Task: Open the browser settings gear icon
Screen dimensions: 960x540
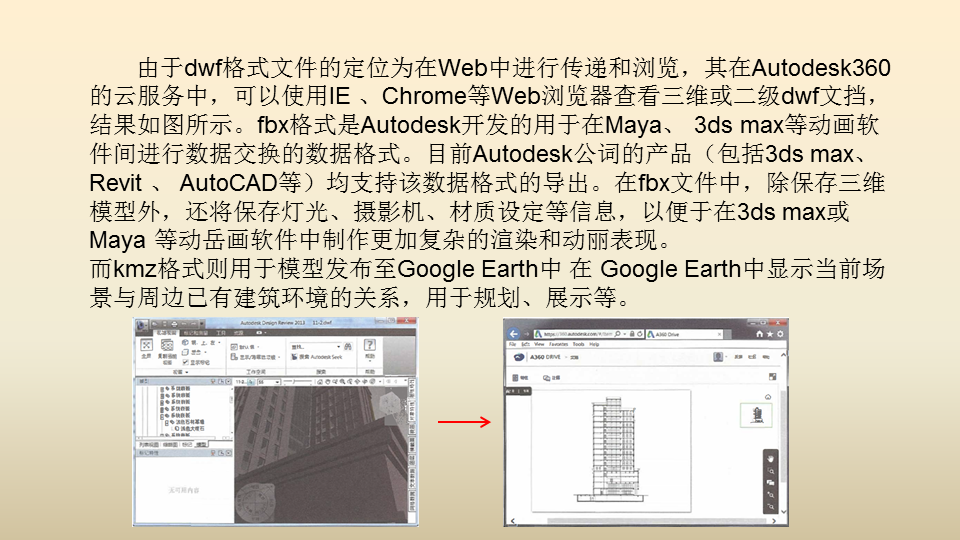Action: 781,334
